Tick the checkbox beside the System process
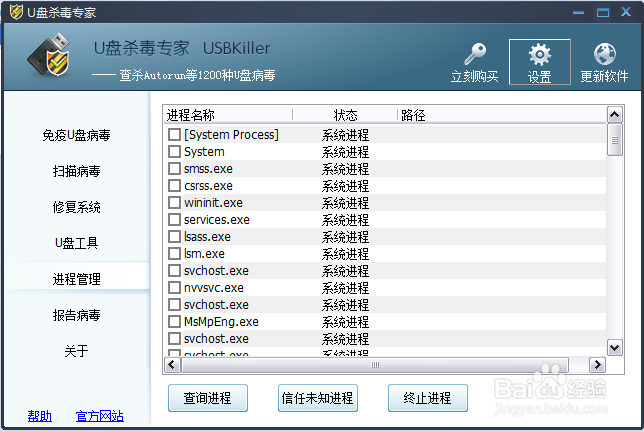 click(x=175, y=152)
